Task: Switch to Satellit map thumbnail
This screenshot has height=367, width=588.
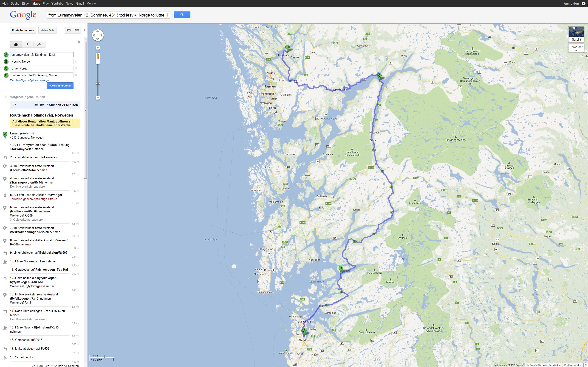Action: [576, 34]
